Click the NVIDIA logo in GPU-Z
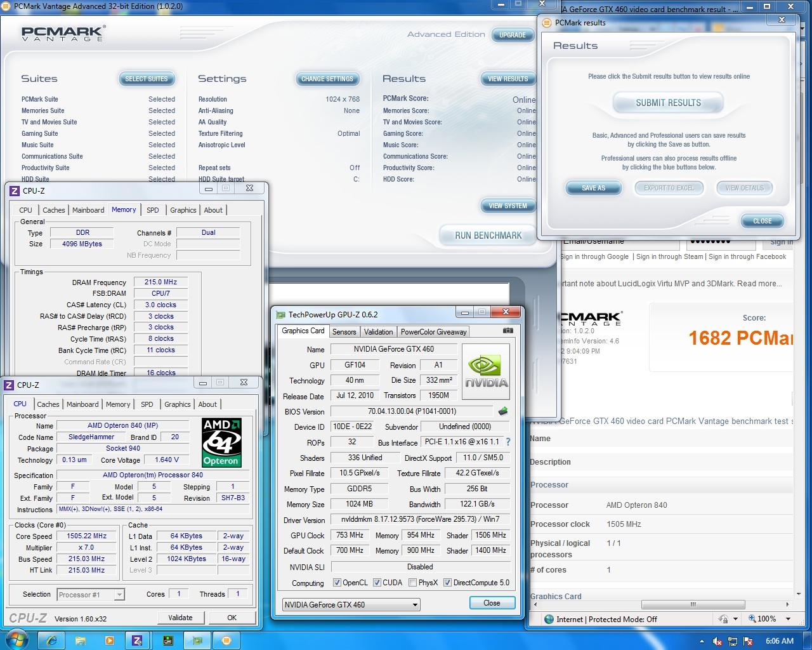Image resolution: width=812 pixels, height=650 pixels. click(486, 372)
